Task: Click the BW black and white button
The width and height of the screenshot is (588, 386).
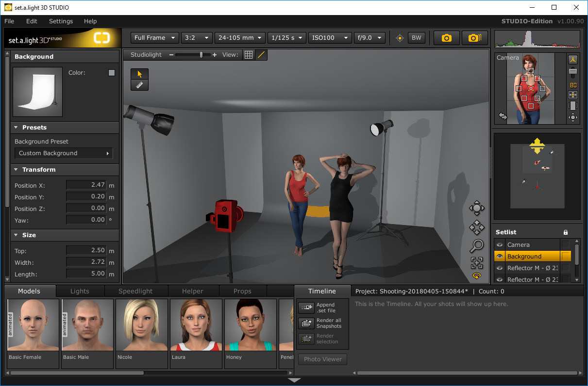Action: [x=416, y=38]
